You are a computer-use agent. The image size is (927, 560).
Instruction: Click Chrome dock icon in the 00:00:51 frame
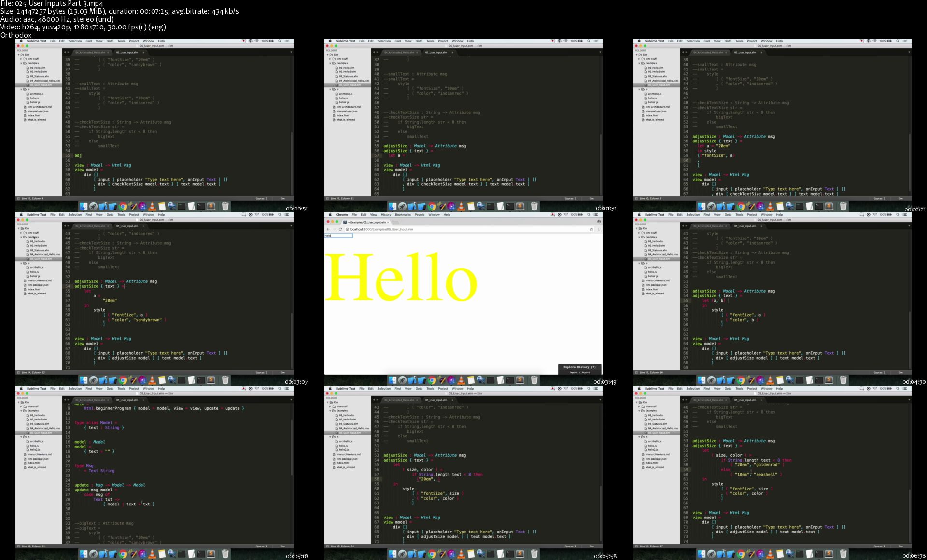click(x=123, y=206)
